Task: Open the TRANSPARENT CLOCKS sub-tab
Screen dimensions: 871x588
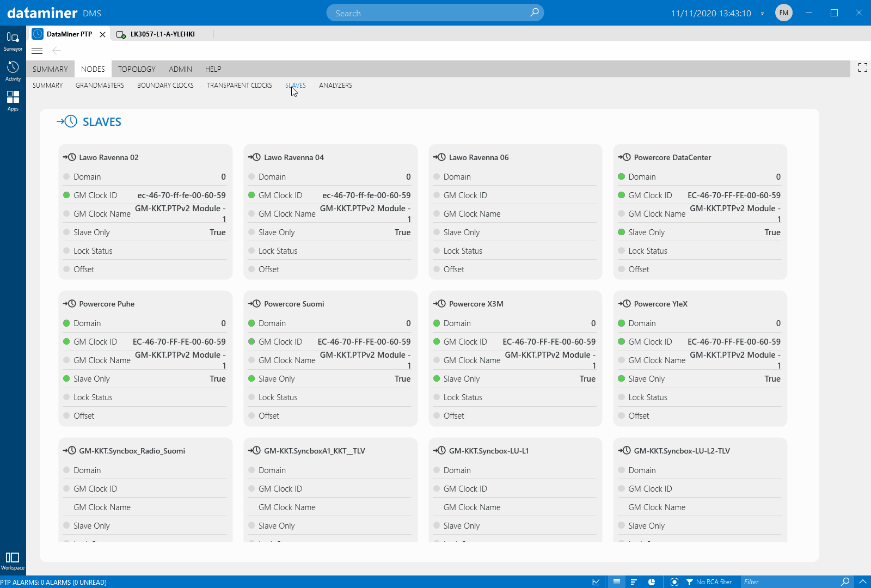Action: point(239,85)
